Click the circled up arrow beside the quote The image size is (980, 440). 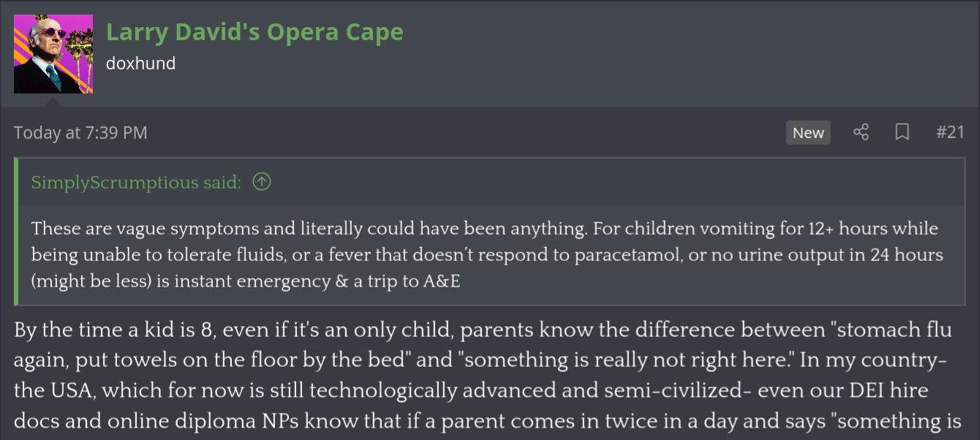tap(261, 182)
